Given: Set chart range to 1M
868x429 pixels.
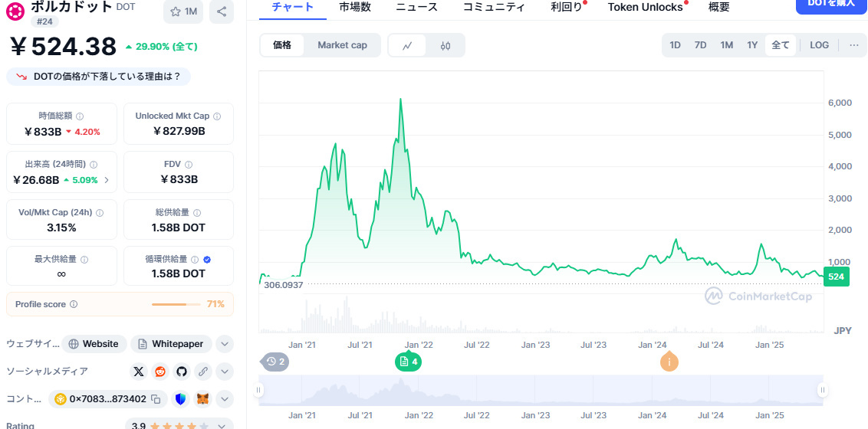Looking at the screenshot, I should [726, 45].
